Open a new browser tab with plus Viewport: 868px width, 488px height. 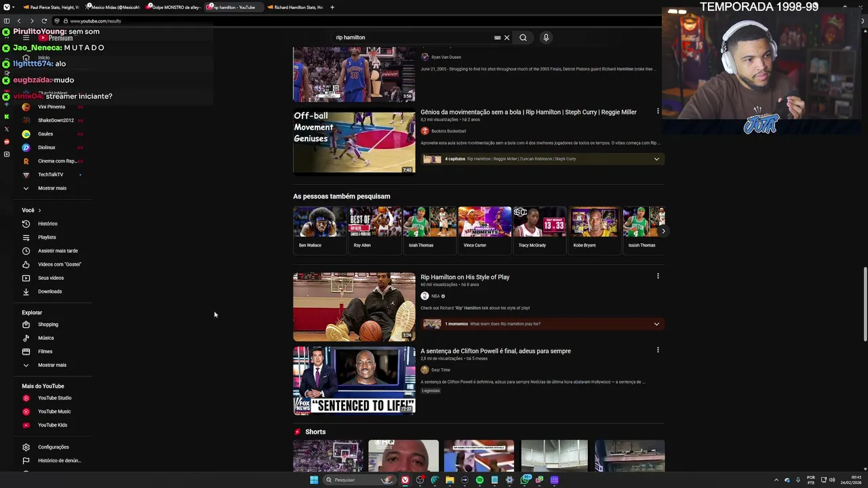point(332,7)
